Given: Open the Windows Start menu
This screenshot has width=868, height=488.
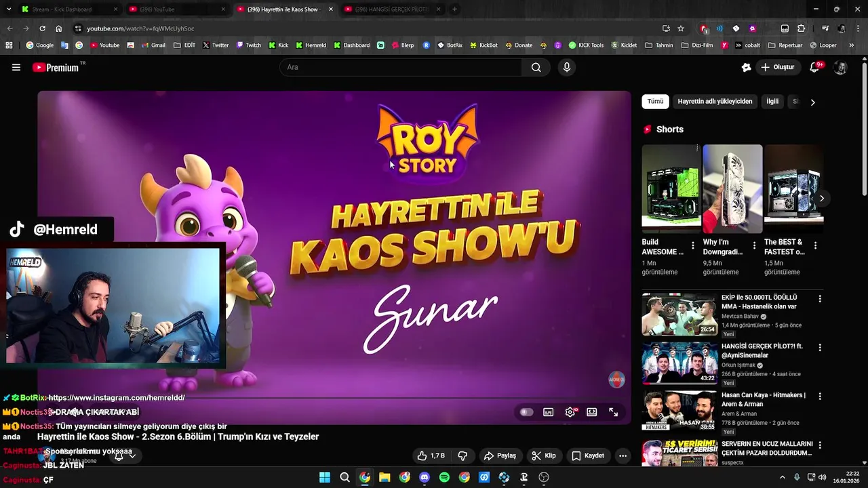Looking at the screenshot, I should click(325, 477).
